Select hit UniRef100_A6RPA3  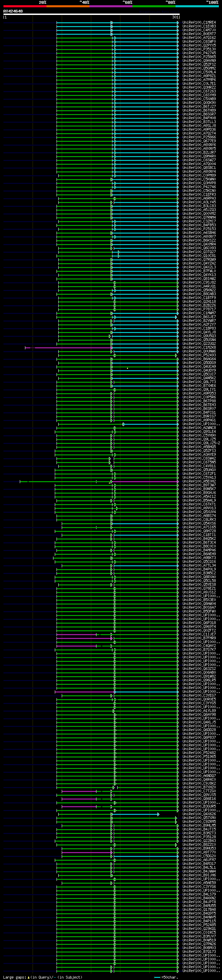click(199, 198)
